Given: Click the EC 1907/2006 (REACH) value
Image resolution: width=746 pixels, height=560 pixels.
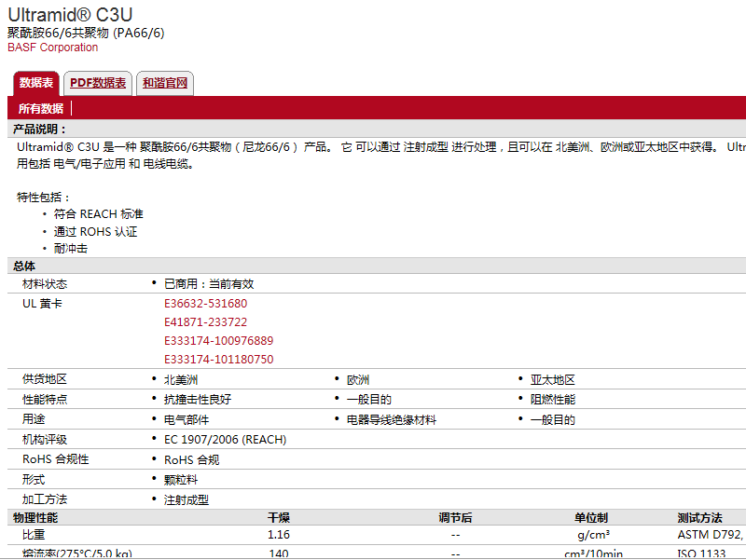Looking at the screenshot, I should pos(226,439).
